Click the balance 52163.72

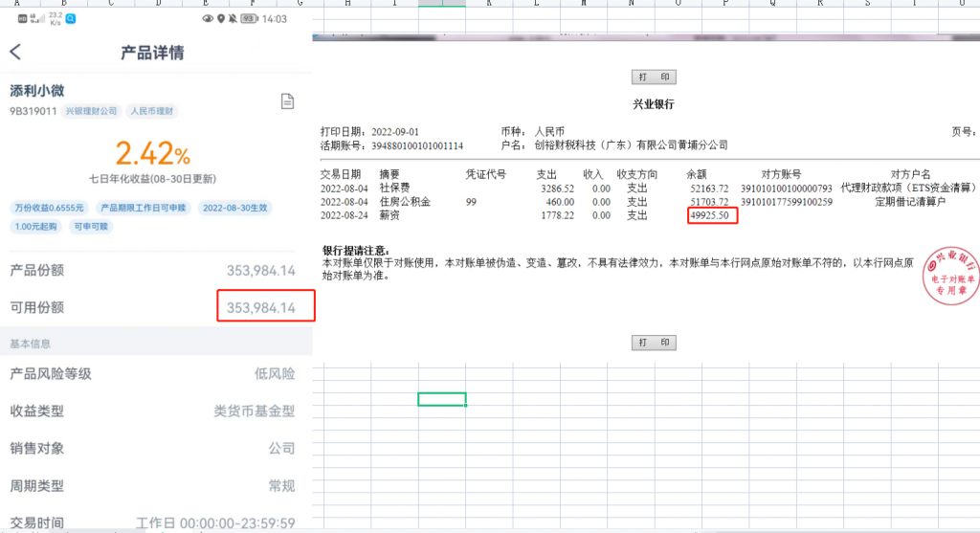click(709, 189)
